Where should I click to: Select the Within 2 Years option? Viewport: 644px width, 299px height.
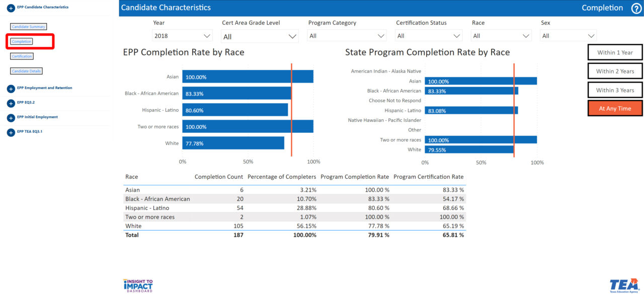(615, 71)
